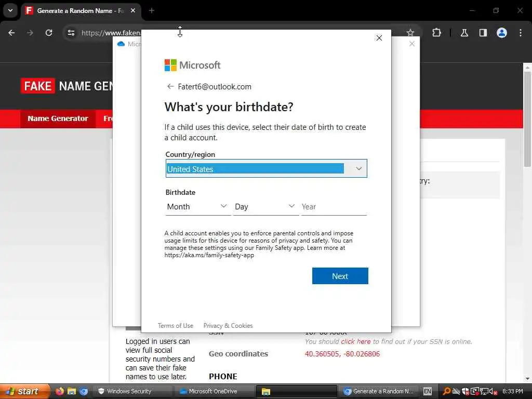Select the Name Generator menu item
Viewport: 532px width, 399px height.
(58, 118)
